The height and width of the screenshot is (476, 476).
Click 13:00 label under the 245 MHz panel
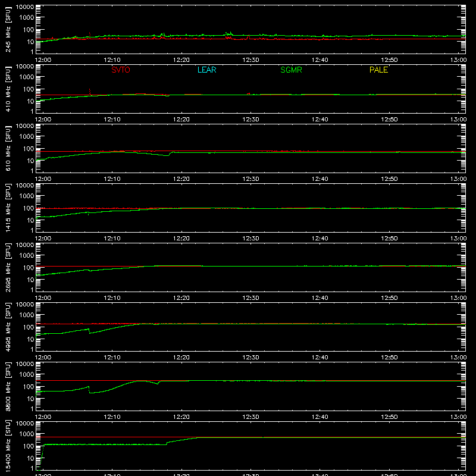tap(458, 60)
